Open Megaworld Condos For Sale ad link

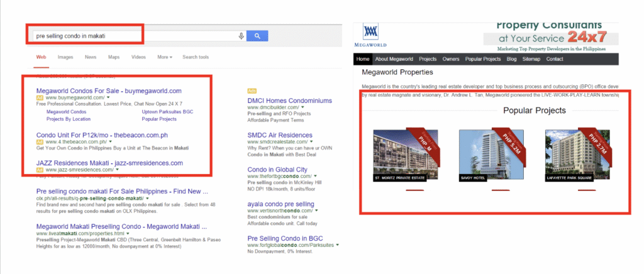point(109,90)
